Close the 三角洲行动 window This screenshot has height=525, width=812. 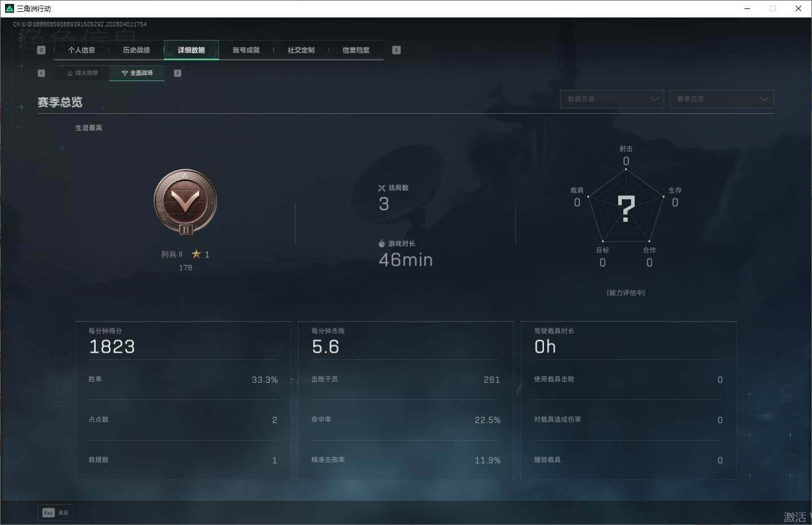(798, 8)
